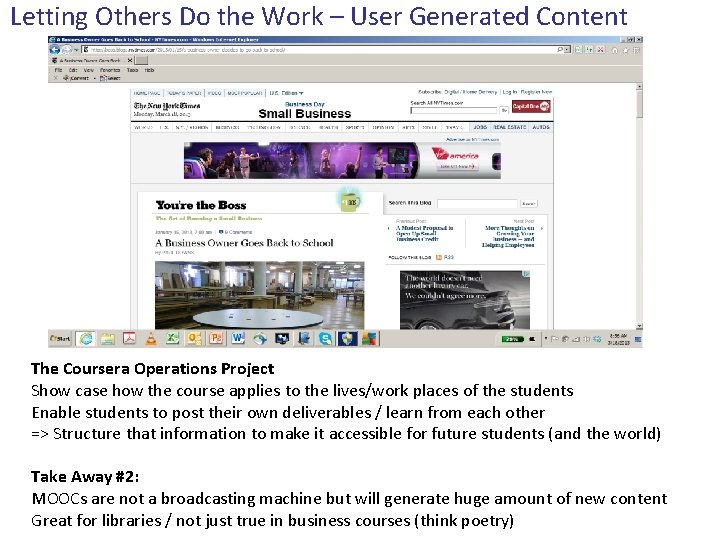The height and width of the screenshot is (540, 720).
Task: Click the security shield taskbar icon
Action: [x=347, y=339]
